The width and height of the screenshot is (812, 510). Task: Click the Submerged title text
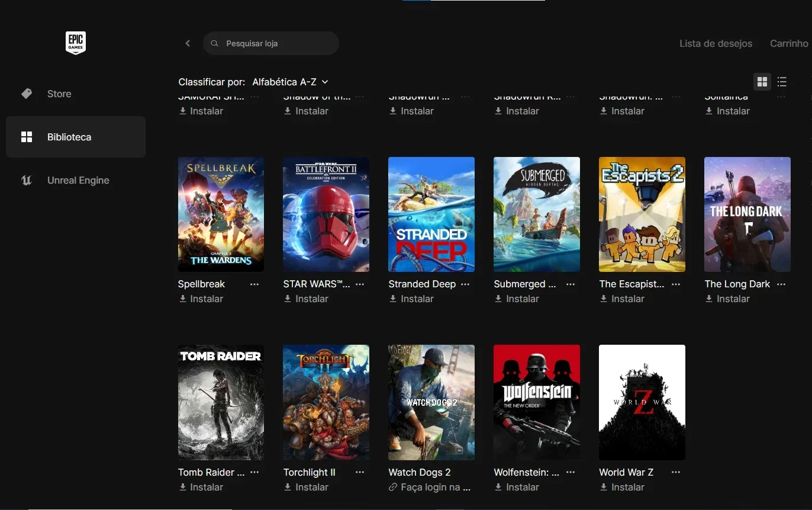525,284
